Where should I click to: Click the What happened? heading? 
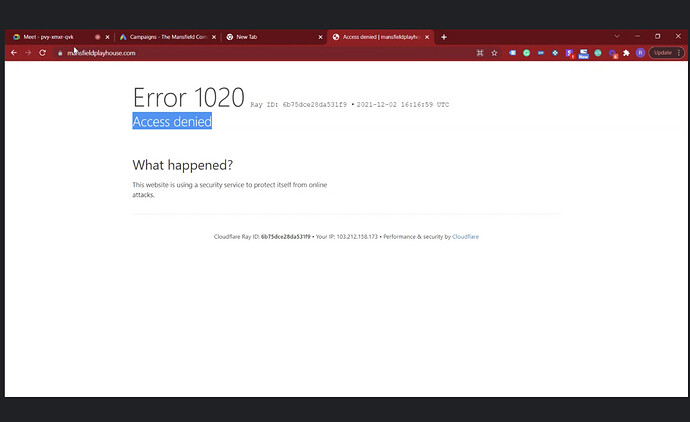[183, 165]
